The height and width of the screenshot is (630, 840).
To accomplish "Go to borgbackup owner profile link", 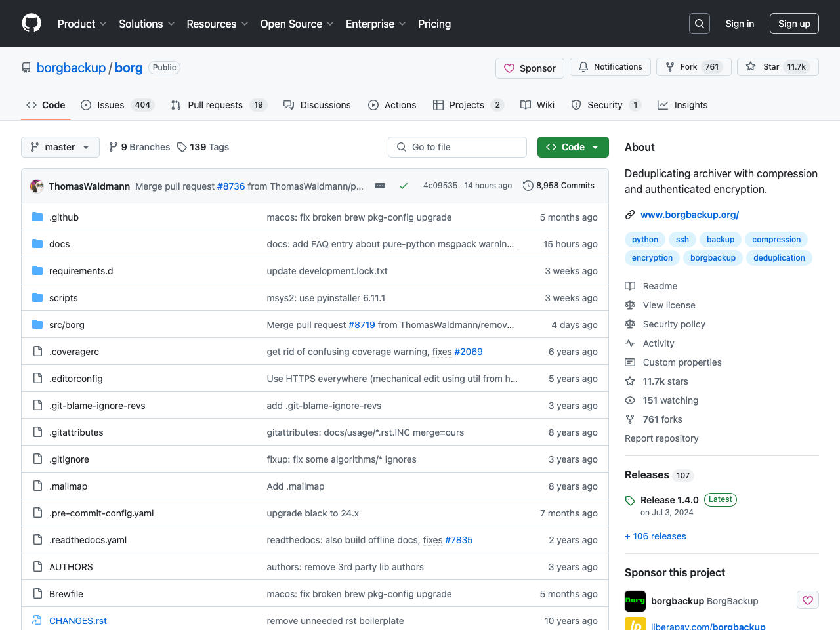I will point(71,68).
